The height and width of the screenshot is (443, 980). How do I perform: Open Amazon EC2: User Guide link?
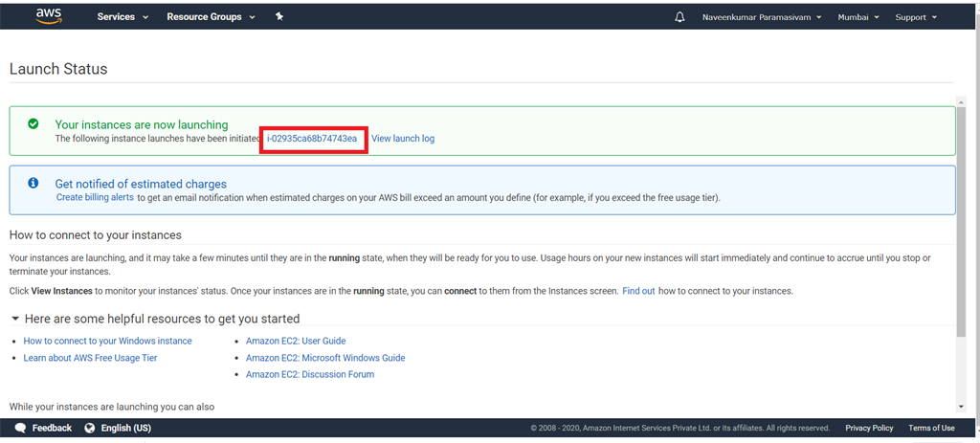point(296,342)
